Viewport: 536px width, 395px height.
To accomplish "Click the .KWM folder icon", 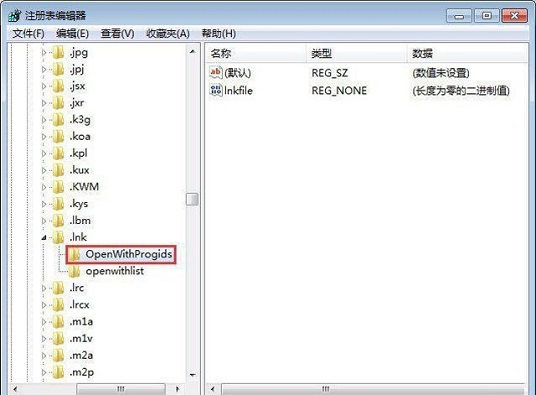I will (58, 187).
